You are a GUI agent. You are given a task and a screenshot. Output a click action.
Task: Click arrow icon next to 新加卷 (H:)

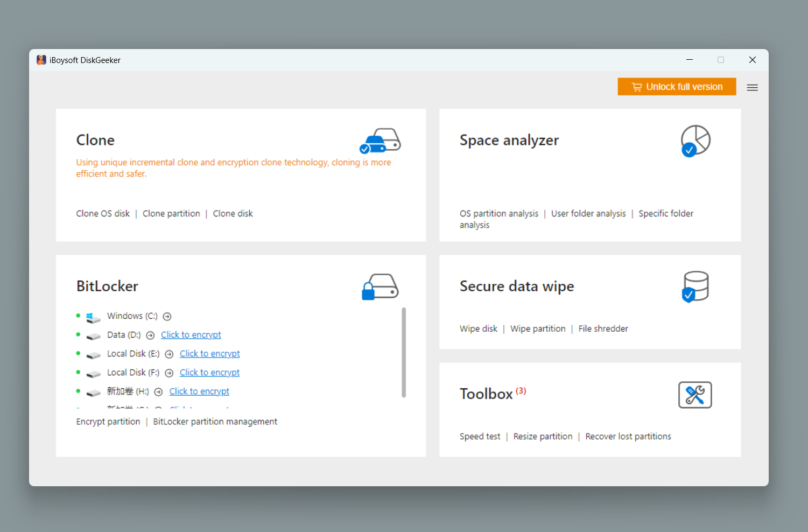point(158,392)
